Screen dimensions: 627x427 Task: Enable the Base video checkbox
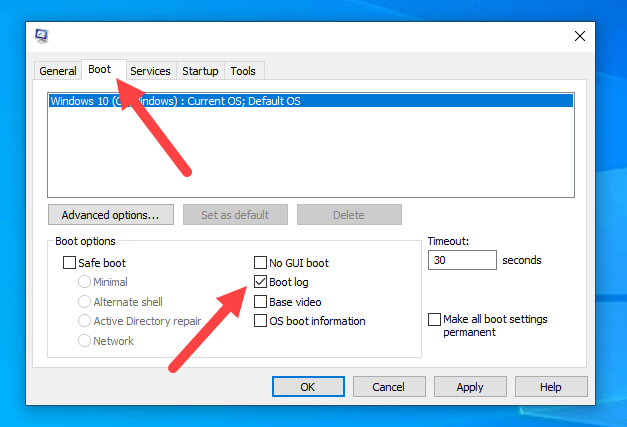click(x=260, y=301)
